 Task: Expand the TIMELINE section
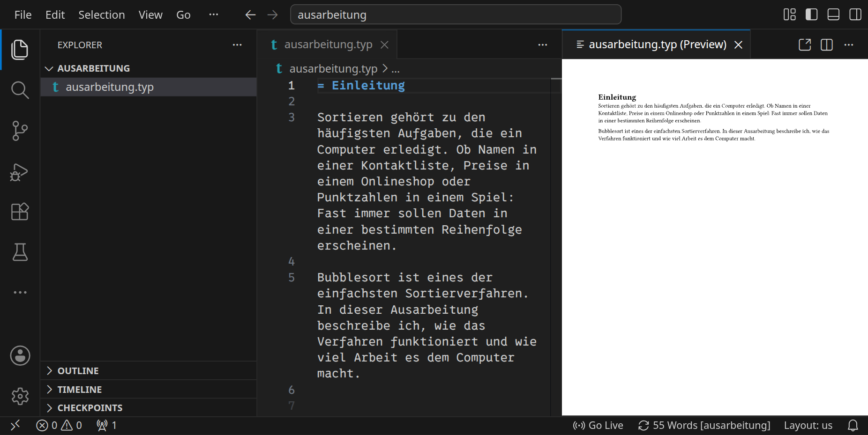(x=149, y=390)
